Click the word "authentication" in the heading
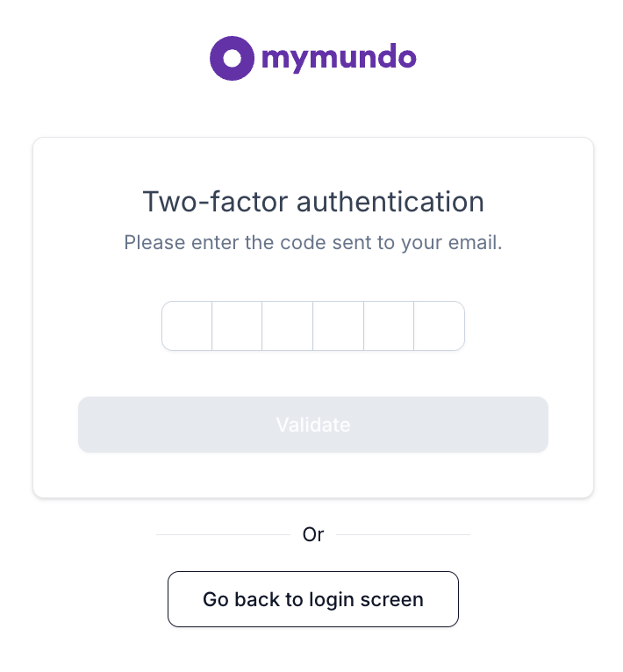The width and height of the screenshot is (623, 672). point(390,202)
